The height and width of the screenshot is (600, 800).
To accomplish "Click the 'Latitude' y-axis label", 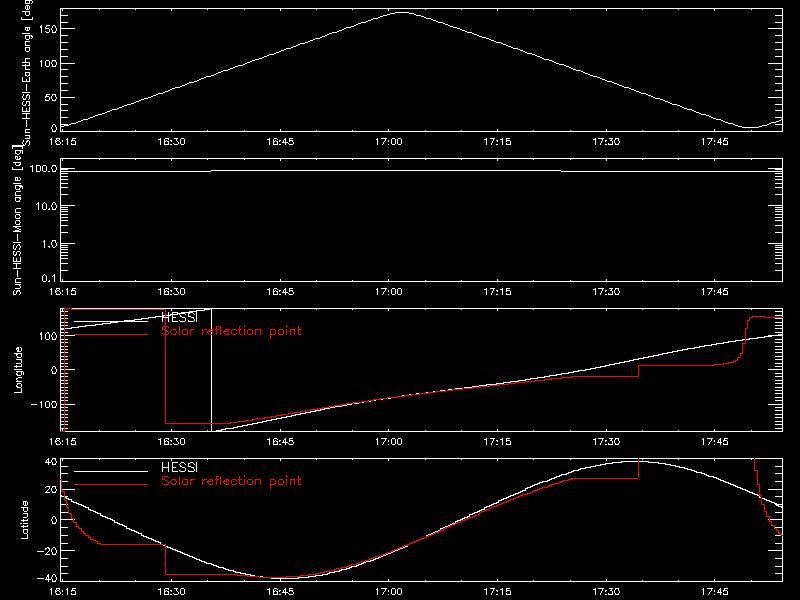I will click(24, 520).
